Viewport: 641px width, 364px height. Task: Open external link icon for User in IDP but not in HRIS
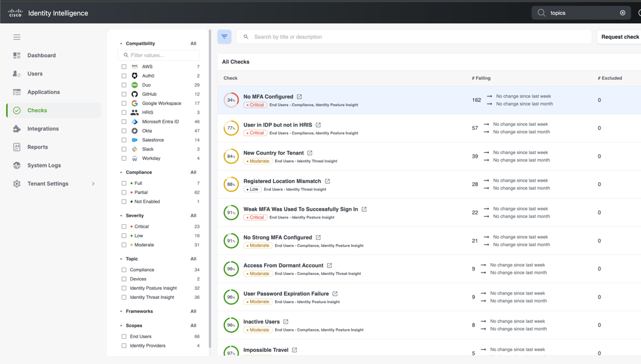318,125
